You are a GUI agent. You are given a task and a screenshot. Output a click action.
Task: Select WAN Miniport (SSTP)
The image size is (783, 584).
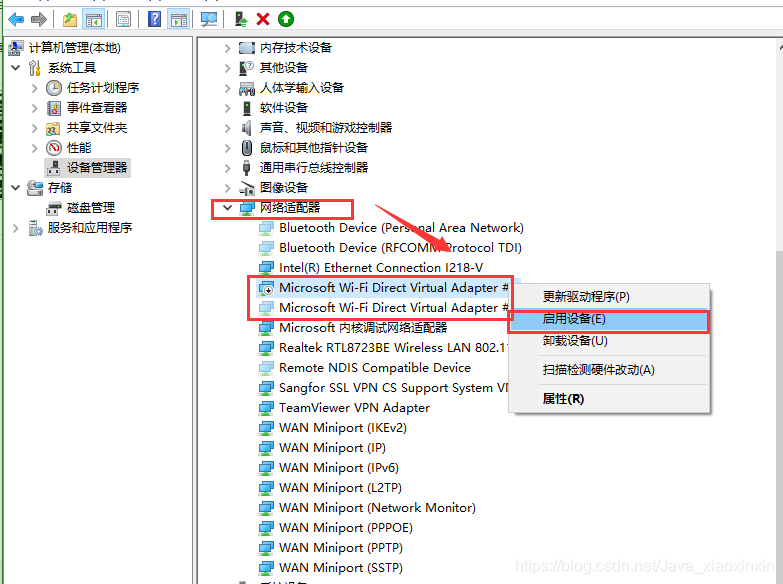pos(341,568)
